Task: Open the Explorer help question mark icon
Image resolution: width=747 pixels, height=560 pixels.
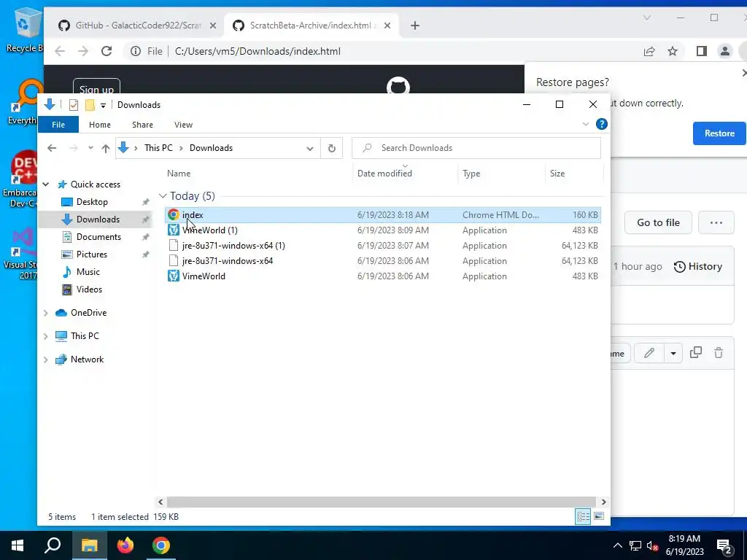Action: [x=602, y=124]
